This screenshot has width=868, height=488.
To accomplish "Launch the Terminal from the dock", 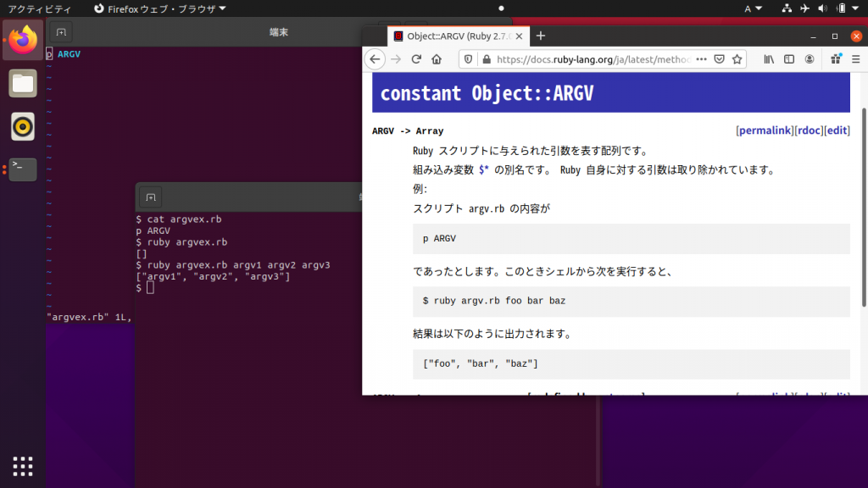I will [x=21, y=169].
